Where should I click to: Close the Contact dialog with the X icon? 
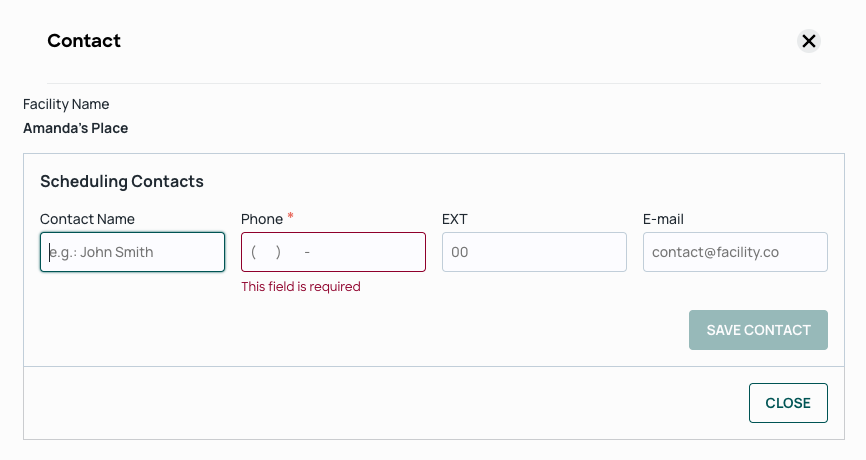[x=809, y=41]
